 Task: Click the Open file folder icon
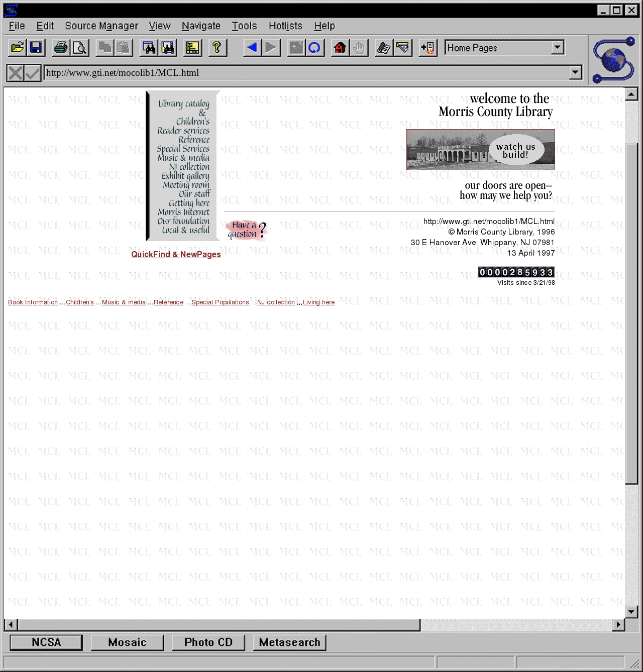point(18,48)
